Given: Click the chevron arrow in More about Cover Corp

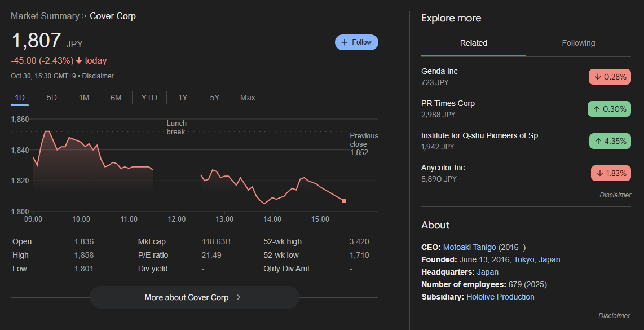Looking at the screenshot, I should (239, 297).
